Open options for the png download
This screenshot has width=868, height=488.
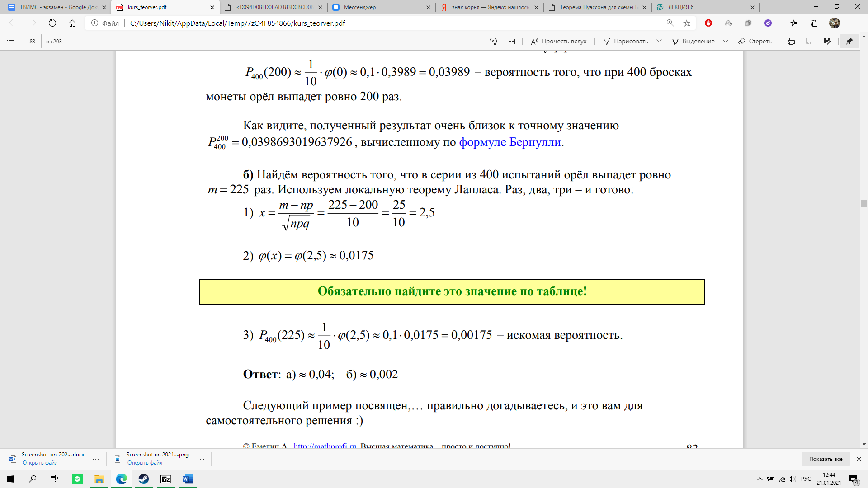(201, 459)
